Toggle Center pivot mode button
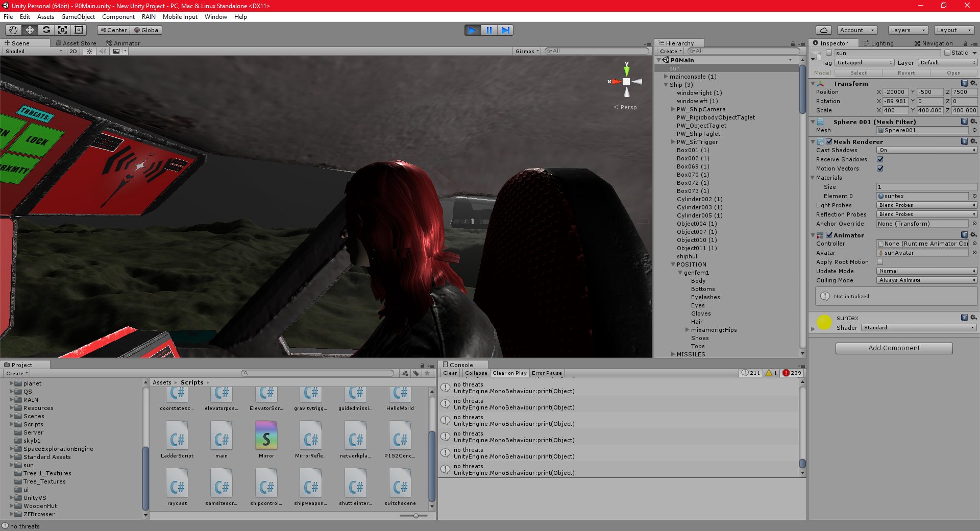Screen dimensions: 980x531 (113, 30)
